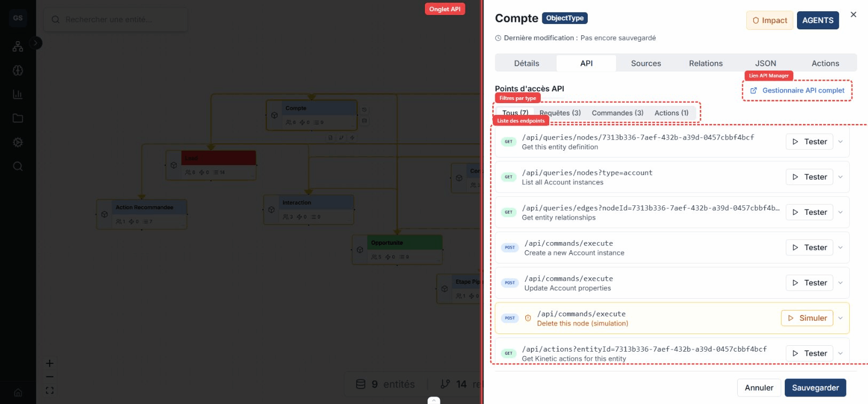The image size is (868, 404).
Task: Filter endpoints by Requêtes (3)
Action: [x=559, y=113]
